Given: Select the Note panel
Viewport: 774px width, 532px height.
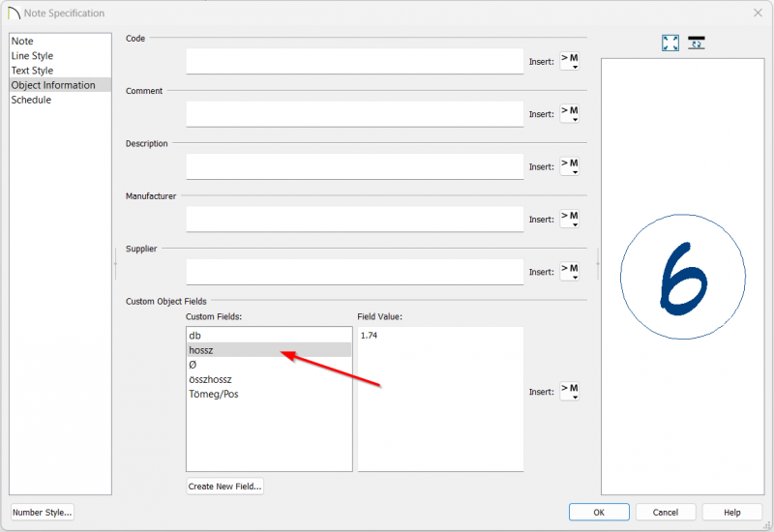Looking at the screenshot, I should coord(60,41).
